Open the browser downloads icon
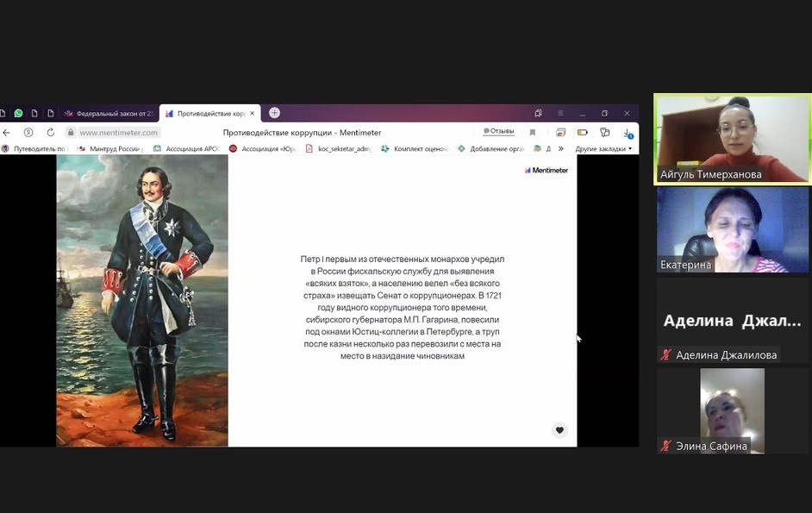812x513 pixels. (x=628, y=133)
